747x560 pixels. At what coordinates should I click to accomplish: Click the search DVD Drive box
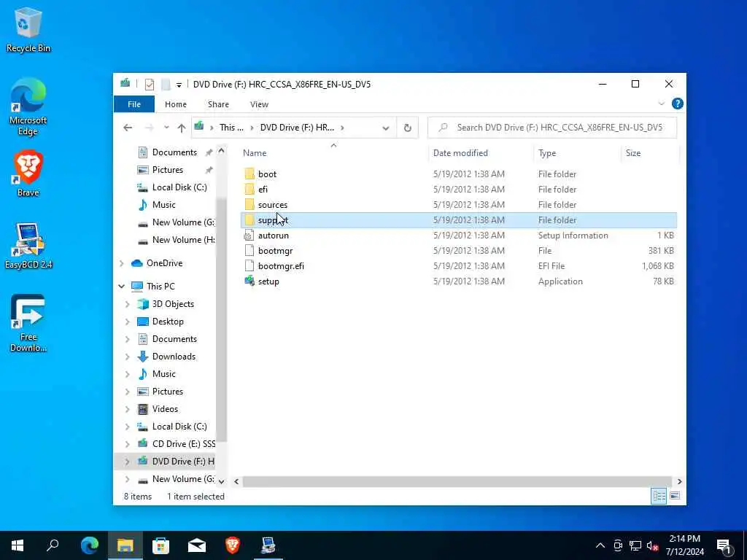[552, 128]
